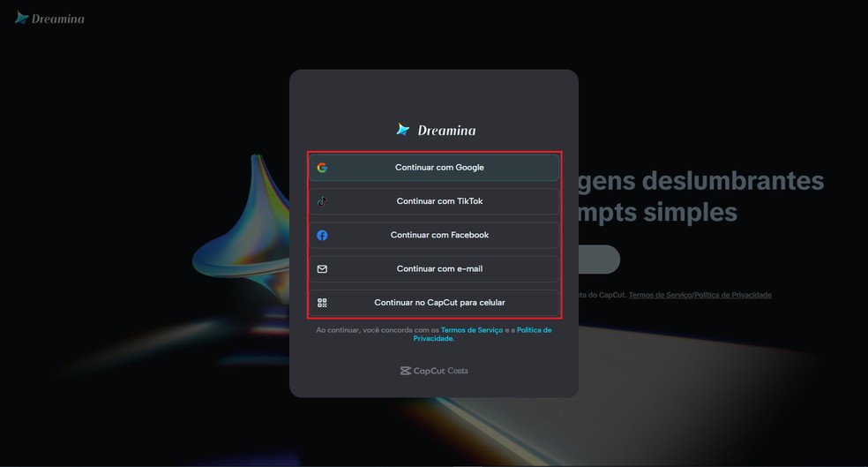Click the envelope e-mail icon

click(322, 268)
